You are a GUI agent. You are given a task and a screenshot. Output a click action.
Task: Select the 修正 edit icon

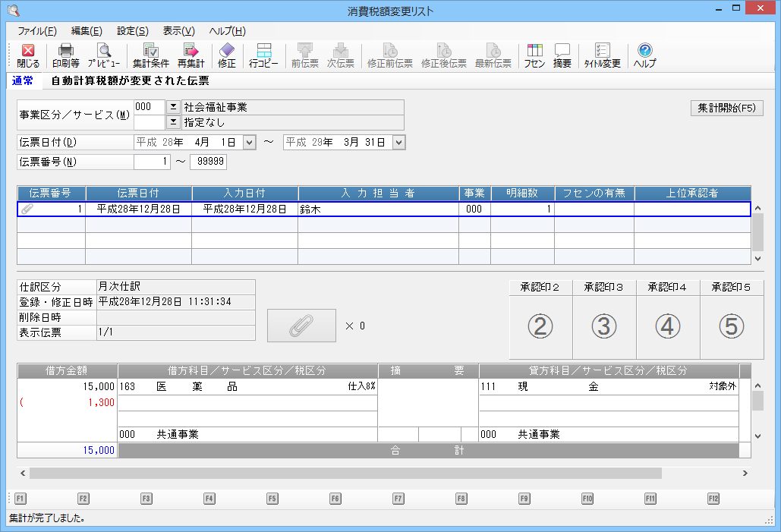(226, 55)
